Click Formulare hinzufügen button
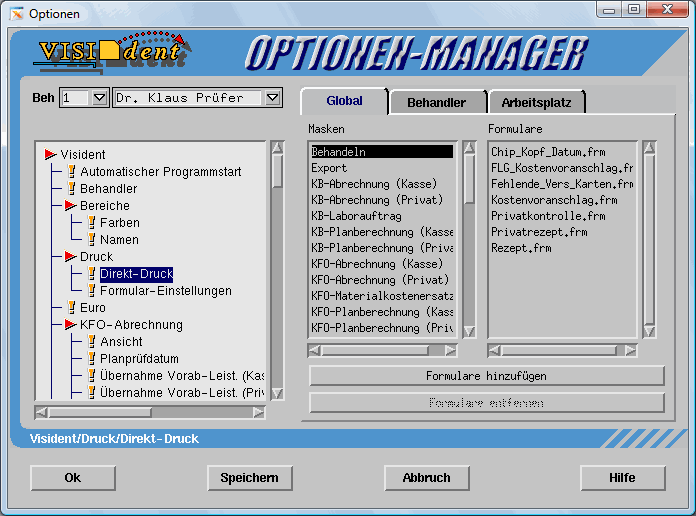The width and height of the screenshot is (696, 516). tap(486, 376)
